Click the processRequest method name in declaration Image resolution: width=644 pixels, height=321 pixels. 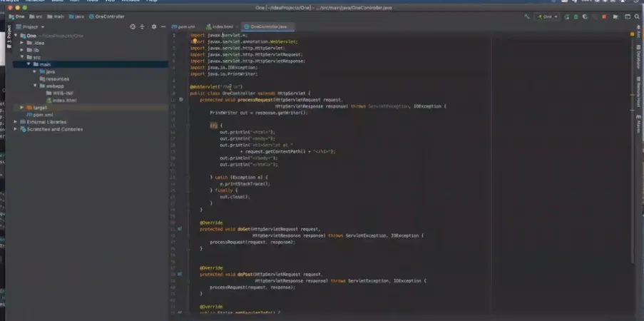point(255,100)
